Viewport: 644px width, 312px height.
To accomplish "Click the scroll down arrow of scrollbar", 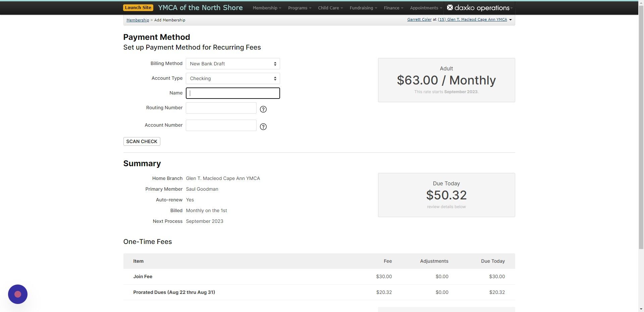I will coord(641,309).
